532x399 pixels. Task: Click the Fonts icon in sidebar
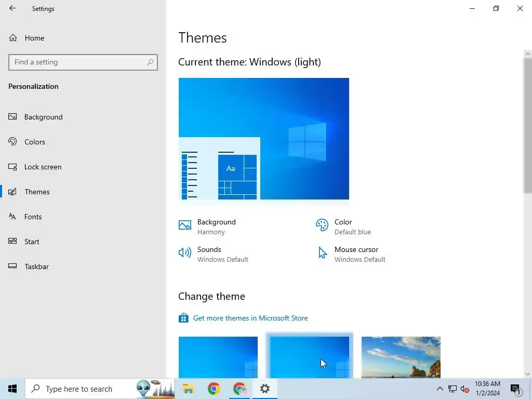pos(12,217)
